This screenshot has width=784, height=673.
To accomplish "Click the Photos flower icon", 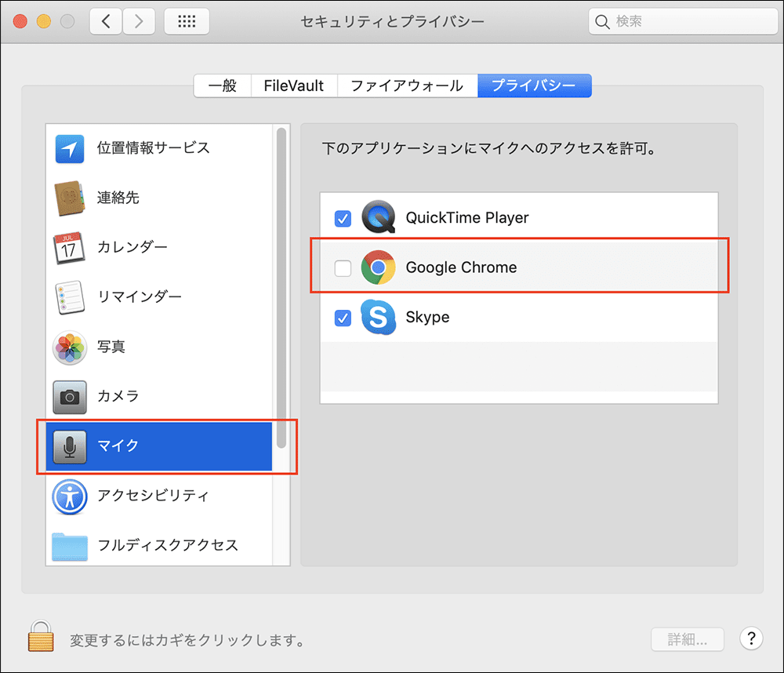I will pos(70,347).
